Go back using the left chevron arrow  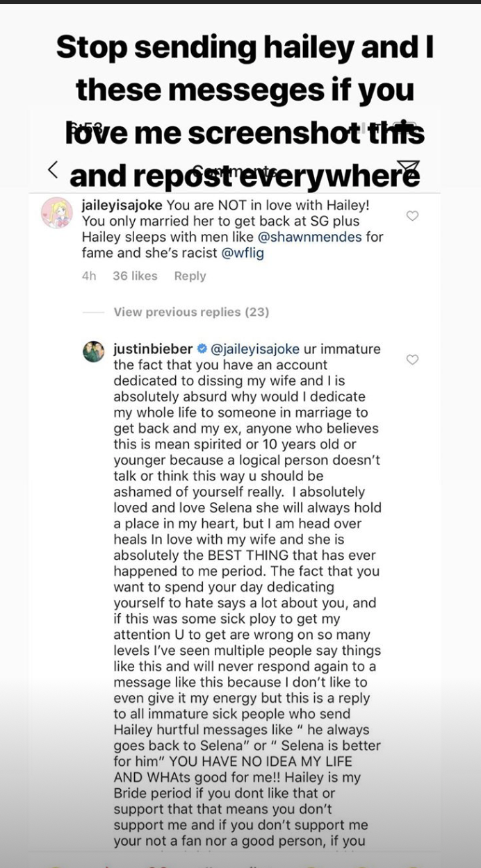(53, 169)
